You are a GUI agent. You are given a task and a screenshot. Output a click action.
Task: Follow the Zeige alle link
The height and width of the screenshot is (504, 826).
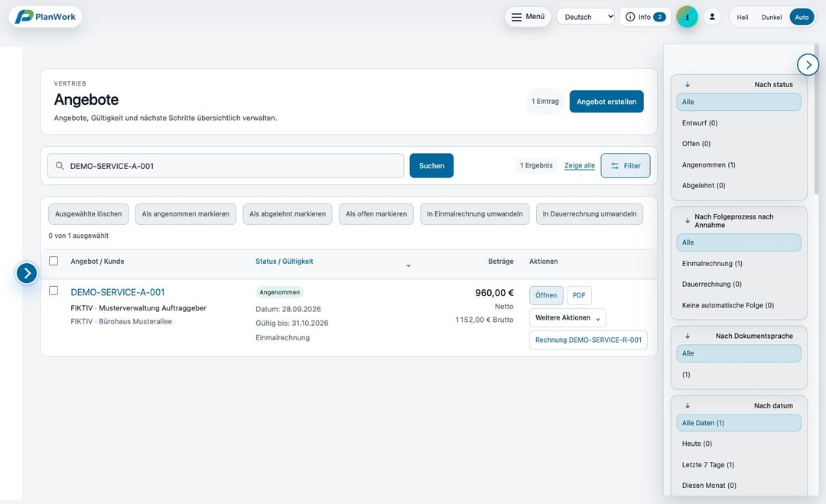tap(580, 165)
